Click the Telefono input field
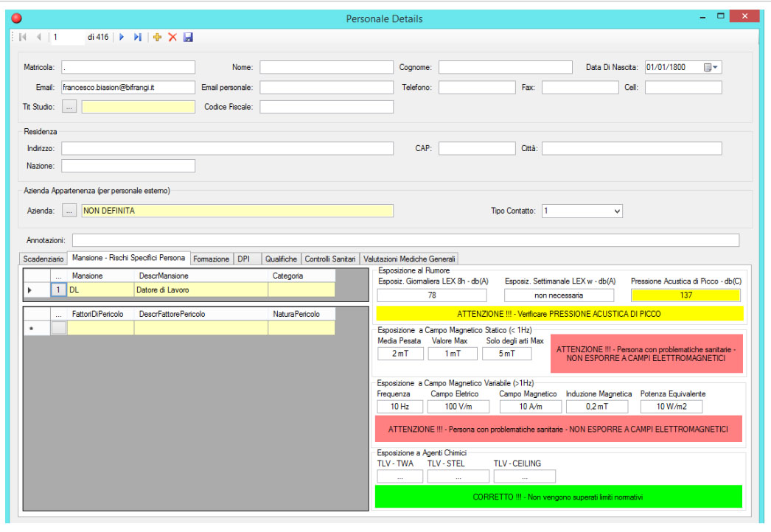This screenshot has height=532, width=771. click(x=477, y=88)
